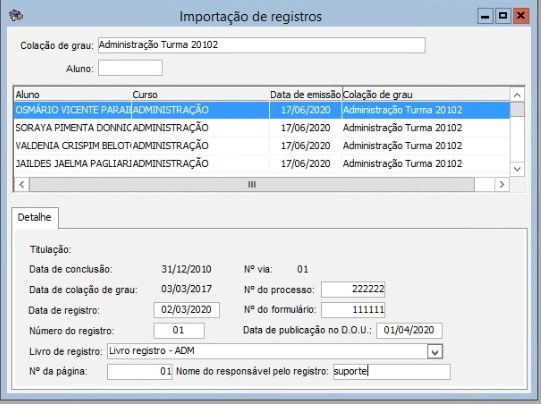Viewport: 541px width, 404px height.
Task: Click the Colação de grau input field
Action: [x=262, y=45]
